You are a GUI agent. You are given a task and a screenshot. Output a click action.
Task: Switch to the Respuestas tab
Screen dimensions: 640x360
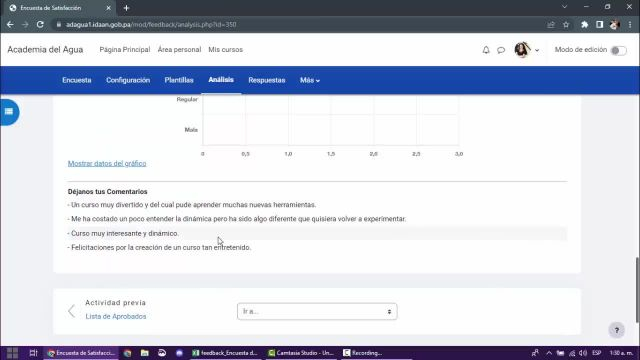[267, 80]
